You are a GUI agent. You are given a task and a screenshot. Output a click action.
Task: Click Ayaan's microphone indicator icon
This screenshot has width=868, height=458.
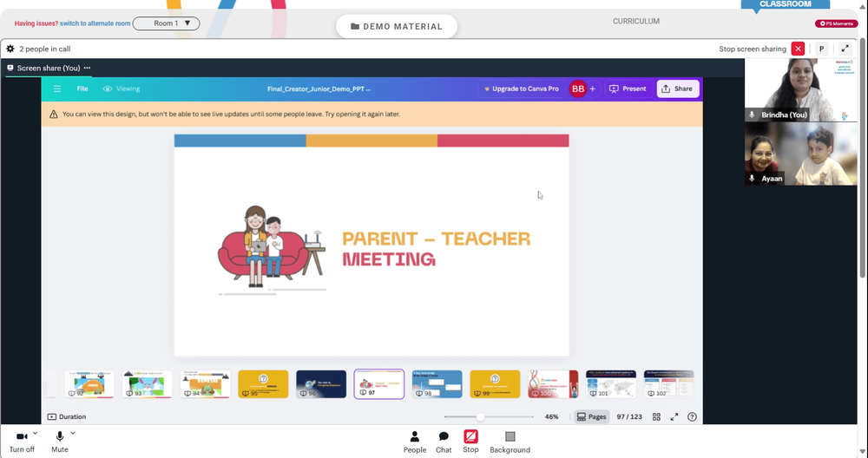(752, 178)
